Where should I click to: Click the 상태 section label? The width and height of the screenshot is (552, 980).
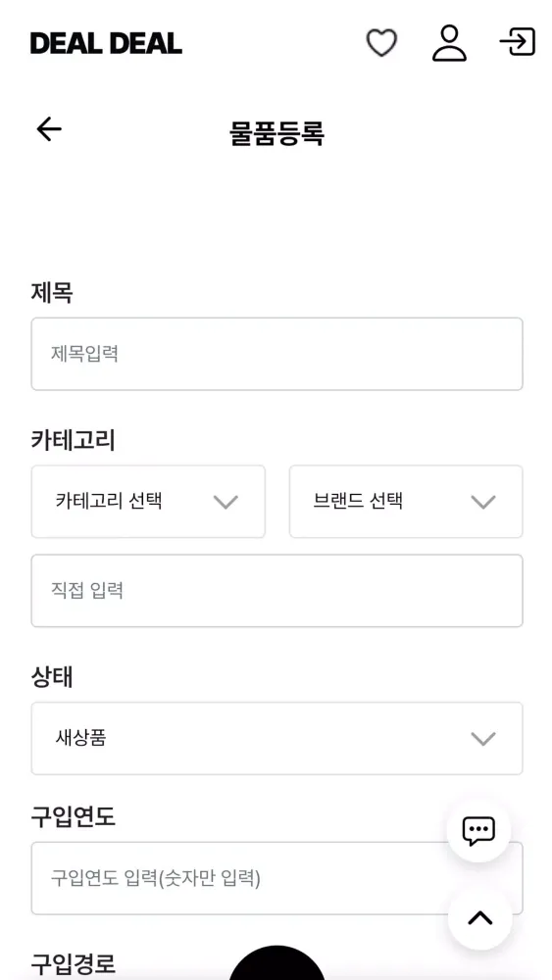coord(52,677)
